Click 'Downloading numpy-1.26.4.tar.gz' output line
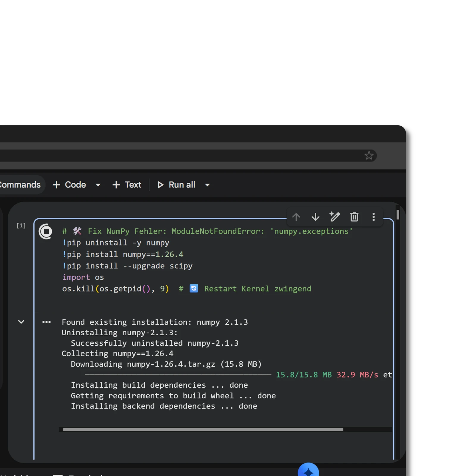 [166, 364]
